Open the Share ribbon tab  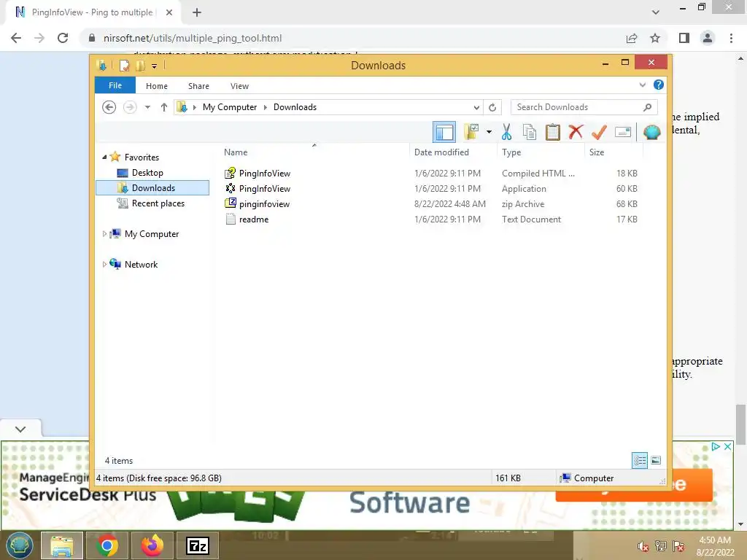pyautogui.click(x=198, y=86)
